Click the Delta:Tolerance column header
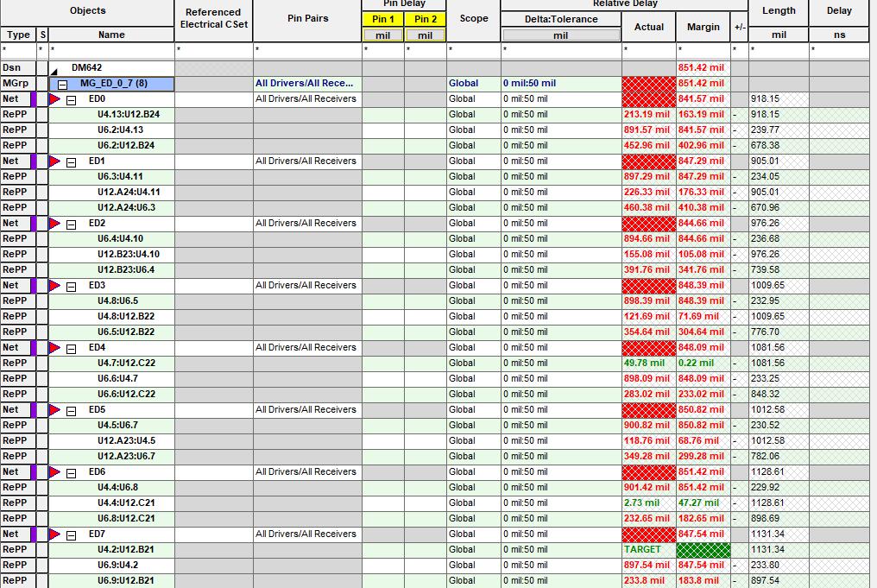The image size is (877, 588). [561, 19]
